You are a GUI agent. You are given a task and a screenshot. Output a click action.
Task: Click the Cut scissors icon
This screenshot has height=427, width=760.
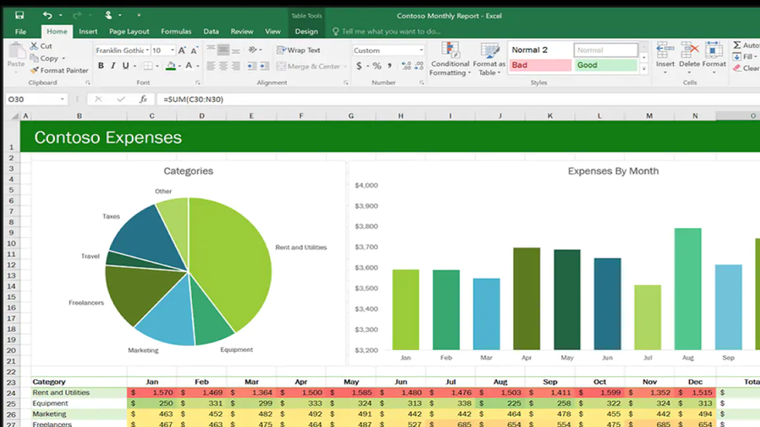pos(34,46)
